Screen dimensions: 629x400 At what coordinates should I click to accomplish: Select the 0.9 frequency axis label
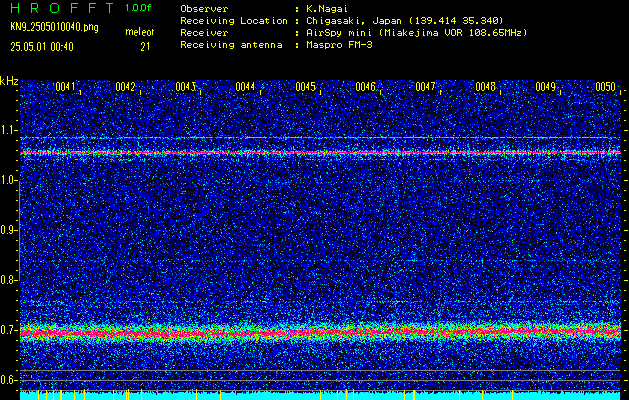coord(7,230)
